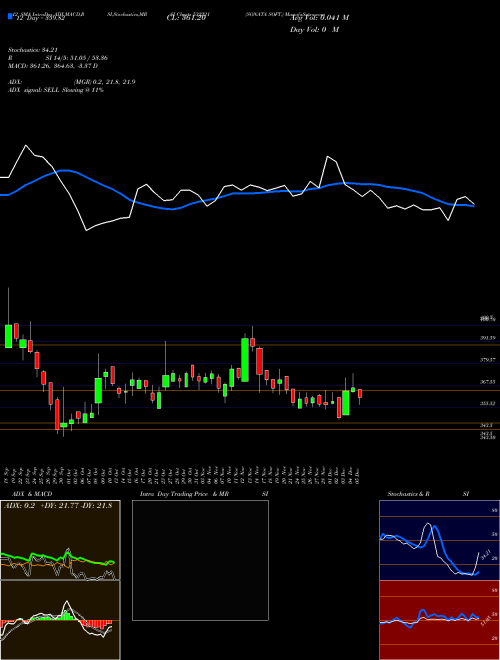Click the blue 12 Day SMA legend square
Viewport: 500px width, 660px height.
[10, 16]
